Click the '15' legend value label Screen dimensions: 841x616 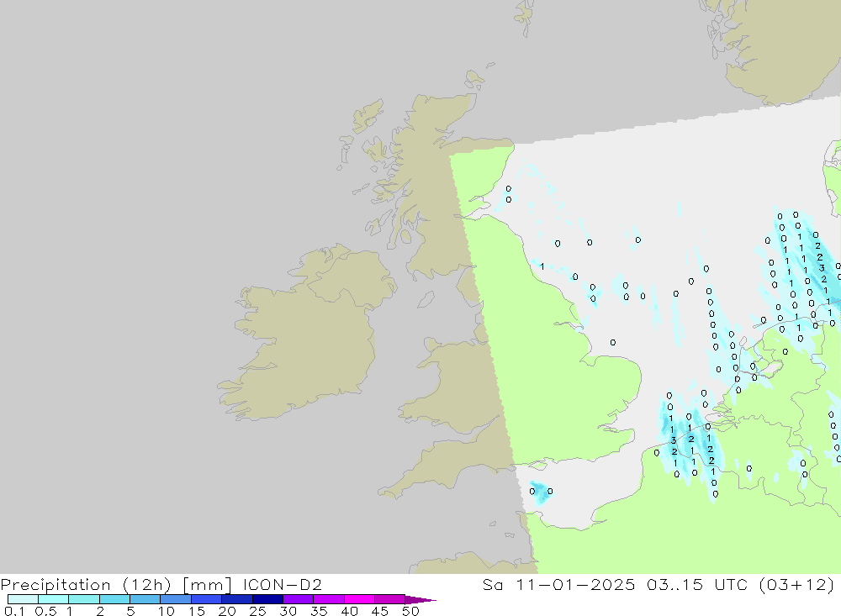(197, 611)
